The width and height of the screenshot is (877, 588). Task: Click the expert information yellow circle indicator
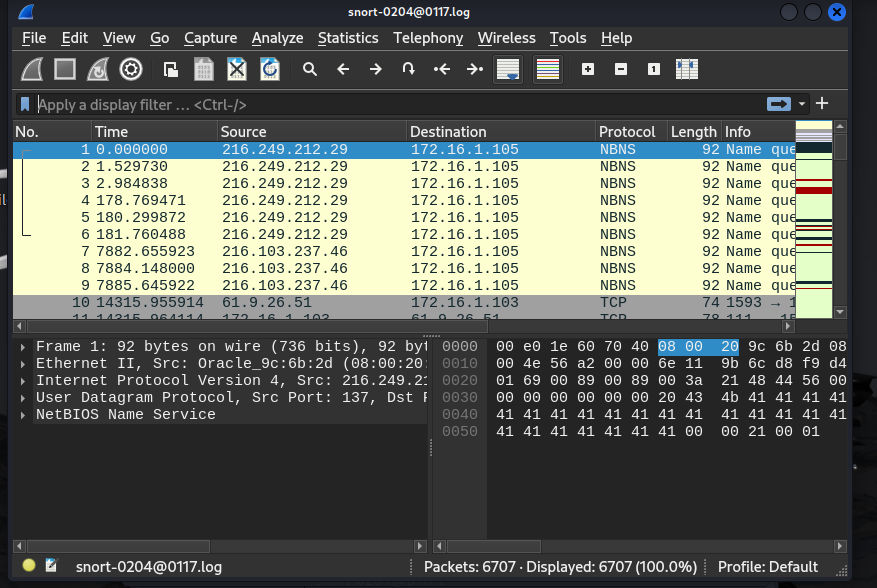click(x=29, y=566)
